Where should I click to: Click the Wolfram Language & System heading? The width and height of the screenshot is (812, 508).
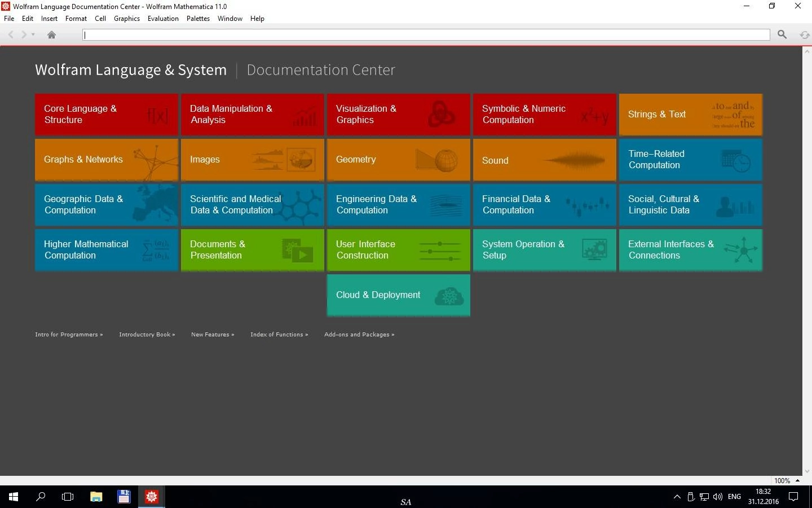click(131, 70)
